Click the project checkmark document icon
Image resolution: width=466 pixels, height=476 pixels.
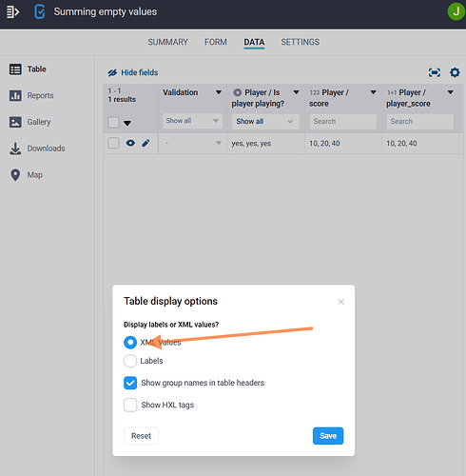coord(40,11)
